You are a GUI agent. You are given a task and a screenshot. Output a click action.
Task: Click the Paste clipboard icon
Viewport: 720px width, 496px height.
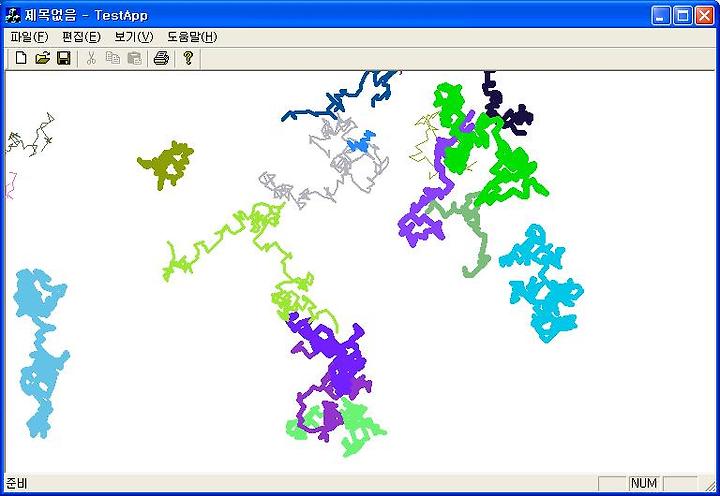[134, 58]
